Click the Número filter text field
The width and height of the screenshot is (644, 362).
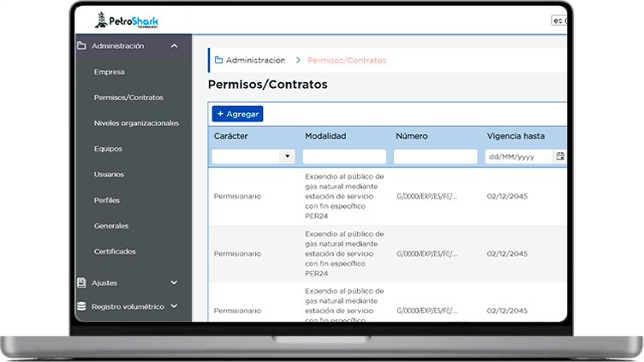coord(435,157)
